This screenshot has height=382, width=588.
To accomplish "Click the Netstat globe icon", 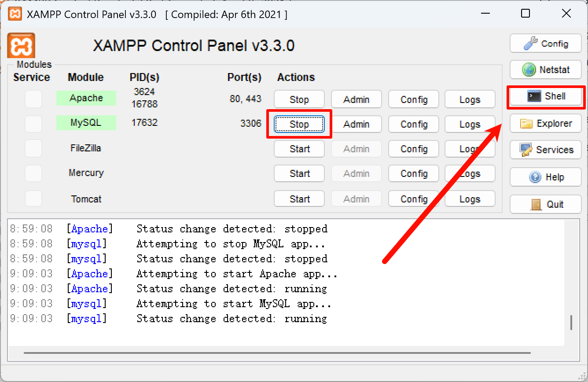I will [x=546, y=70].
